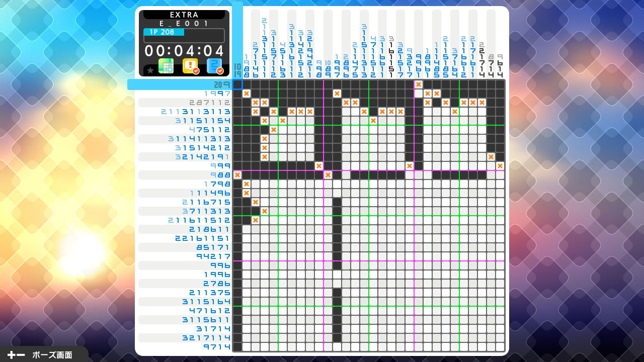Click the 1P 208 progress bar
644x362 pixels.
[184, 36]
